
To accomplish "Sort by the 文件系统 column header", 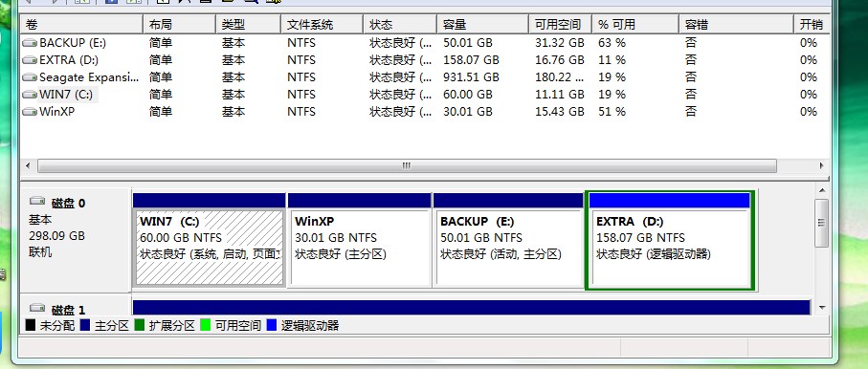I will click(x=322, y=24).
